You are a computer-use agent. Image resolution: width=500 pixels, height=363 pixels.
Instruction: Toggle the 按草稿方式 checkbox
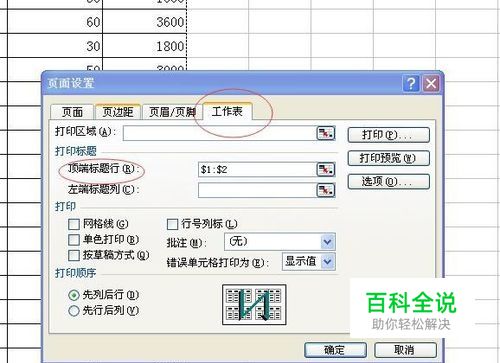(x=74, y=256)
